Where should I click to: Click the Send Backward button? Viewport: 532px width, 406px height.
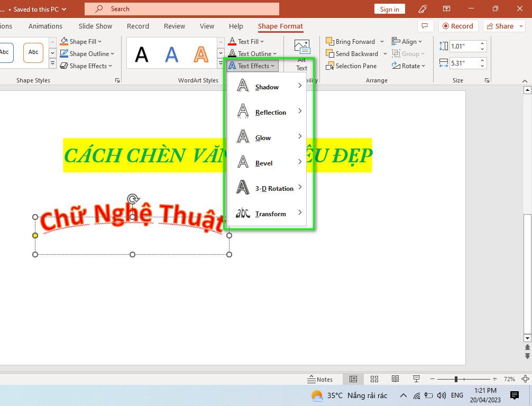coord(352,53)
